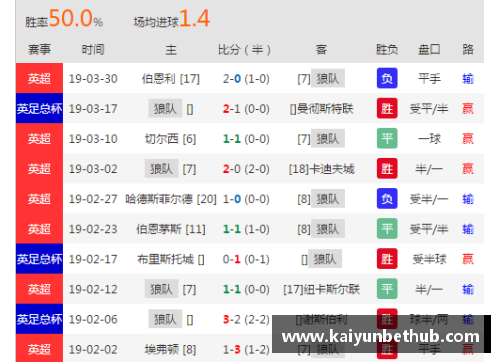Screen dimensions: 500x362
Task: Click 赢 outcome in 19-03-02 row
Action: coord(468,169)
